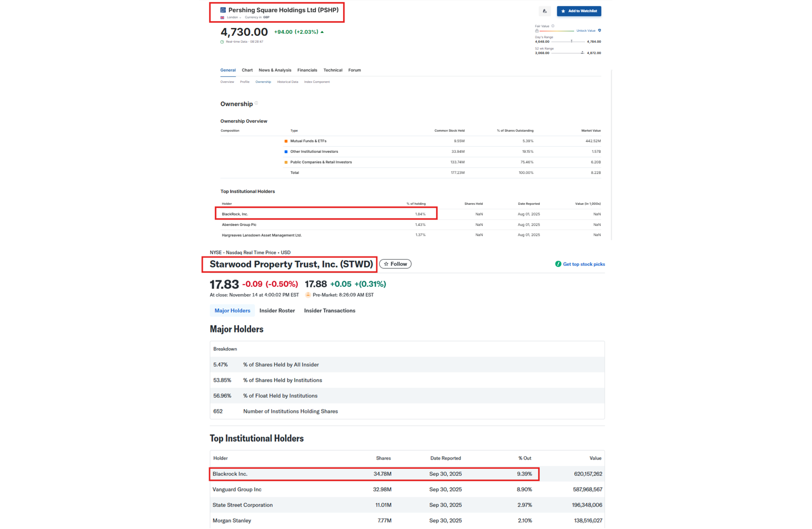This screenshot has width=812, height=529.
Task: Open the Historical Data sub-tab
Action: click(288, 82)
